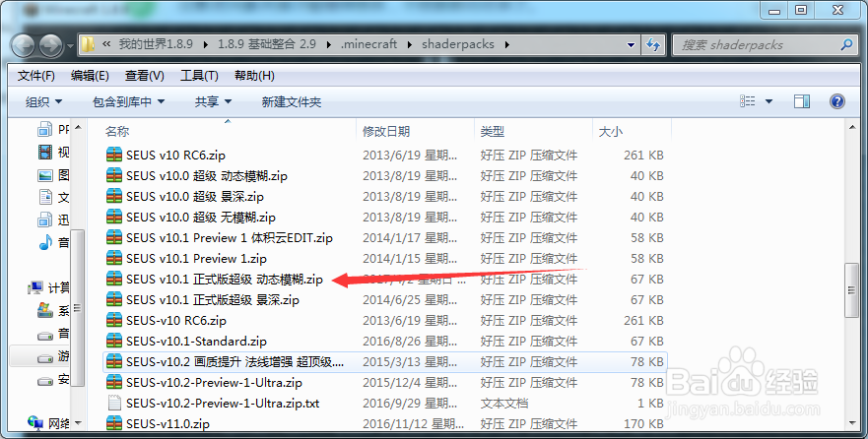Click the pictures library icon in sidebar
The width and height of the screenshot is (868, 439).
coord(45,175)
